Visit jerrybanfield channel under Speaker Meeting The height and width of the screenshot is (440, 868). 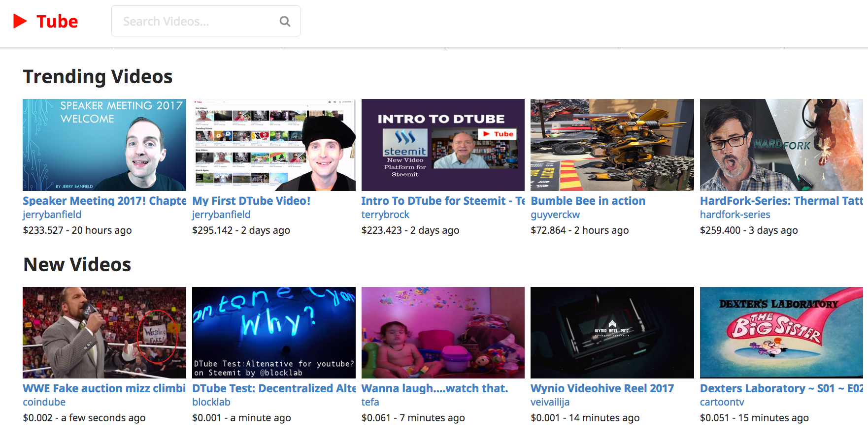[52, 215]
